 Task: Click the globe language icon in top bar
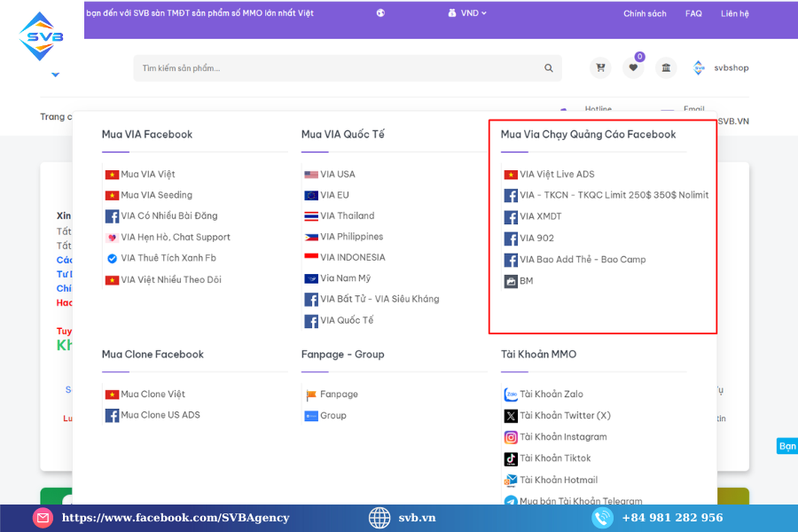click(380, 13)
